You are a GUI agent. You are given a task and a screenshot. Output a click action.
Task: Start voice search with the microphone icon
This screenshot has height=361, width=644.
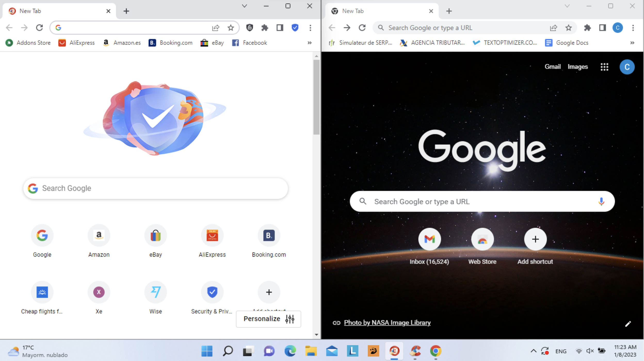[601, 201]
